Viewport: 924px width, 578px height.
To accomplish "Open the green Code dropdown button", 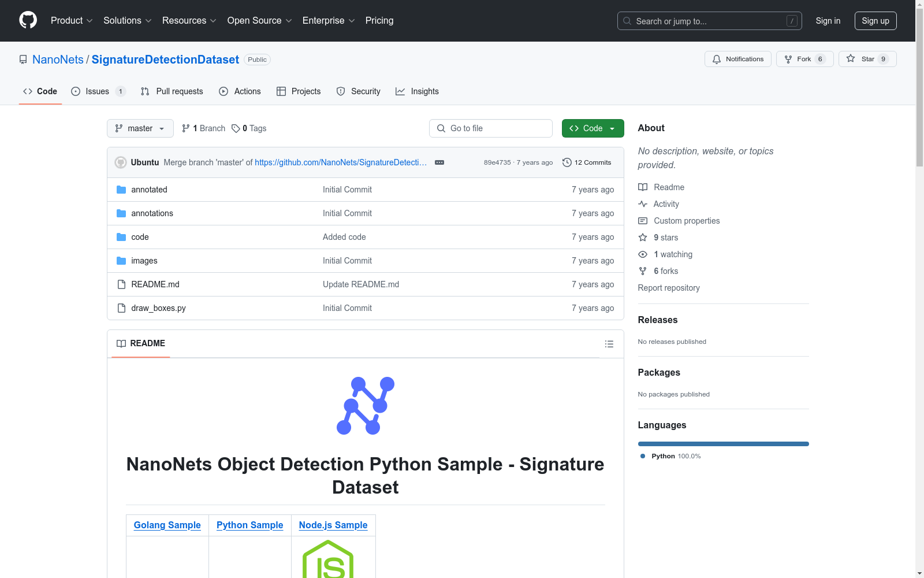I will (x=593, y=128).
